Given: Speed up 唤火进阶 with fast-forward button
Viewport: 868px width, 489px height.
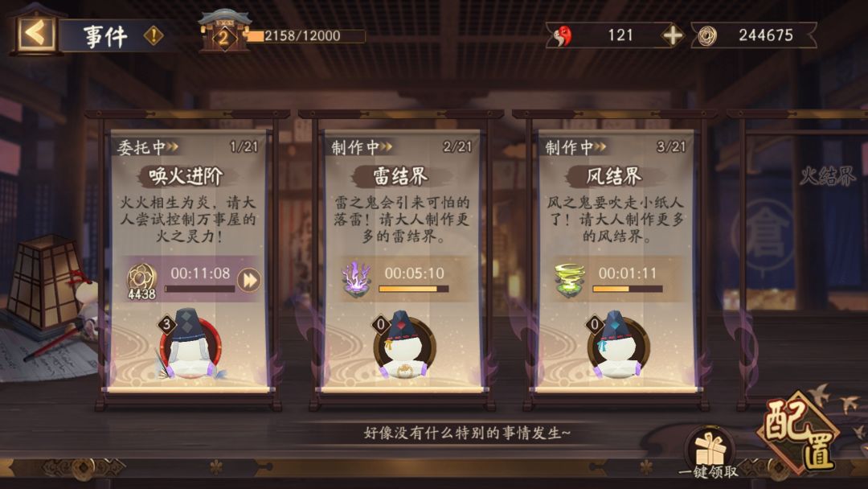Looking at the screenshot, I should (249, 280).
